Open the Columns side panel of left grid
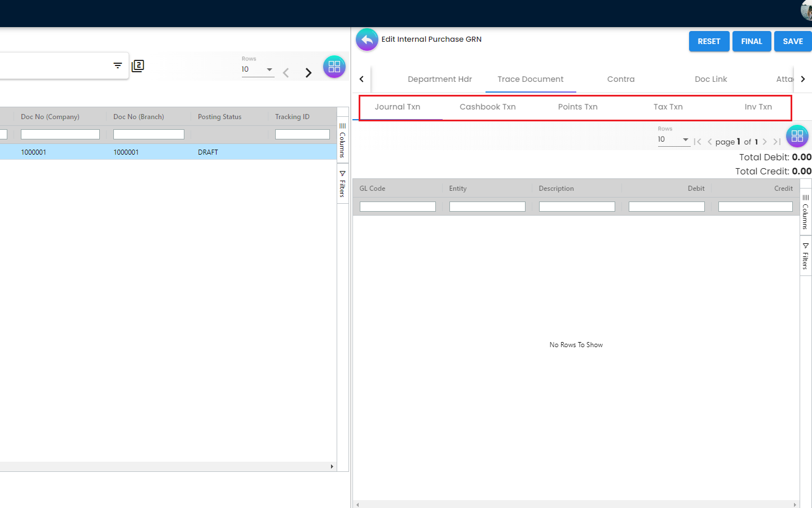This screenshot has width=812, height=508. [342, 139]
